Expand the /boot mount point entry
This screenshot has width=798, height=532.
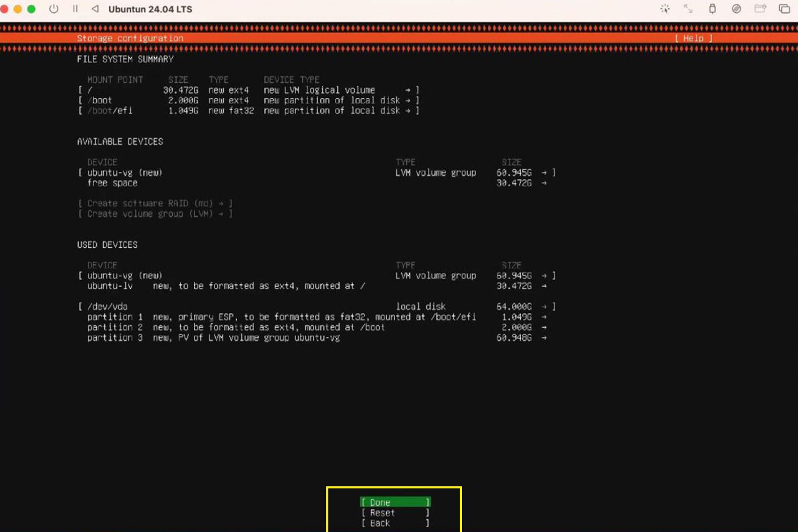point(249,100)
